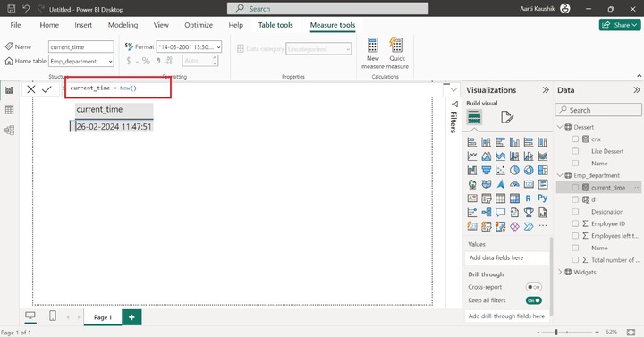Click the measure Name input field
The width and height of the screenshot is (644, 337).
click(80, 46)
